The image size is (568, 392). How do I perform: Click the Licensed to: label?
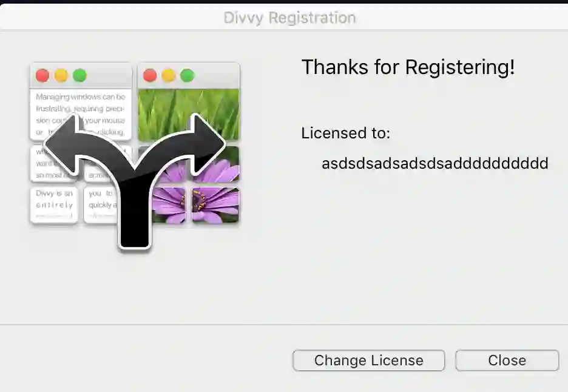tap(346, 133)
